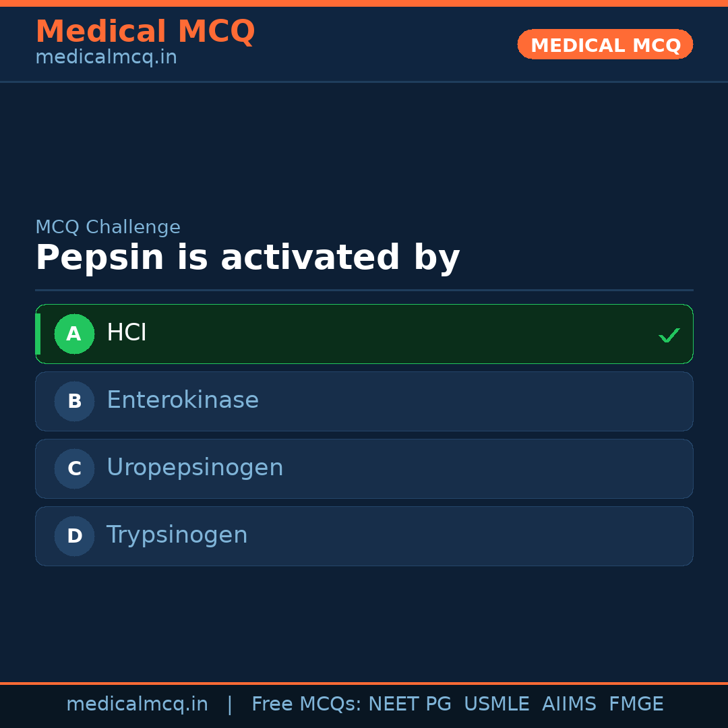Image resolution: width=728 pixels, height=728 pixels.
Task: Click the question text 'Pepsin is activated by'
Action: pyautogui.click(x=247, y=258)
